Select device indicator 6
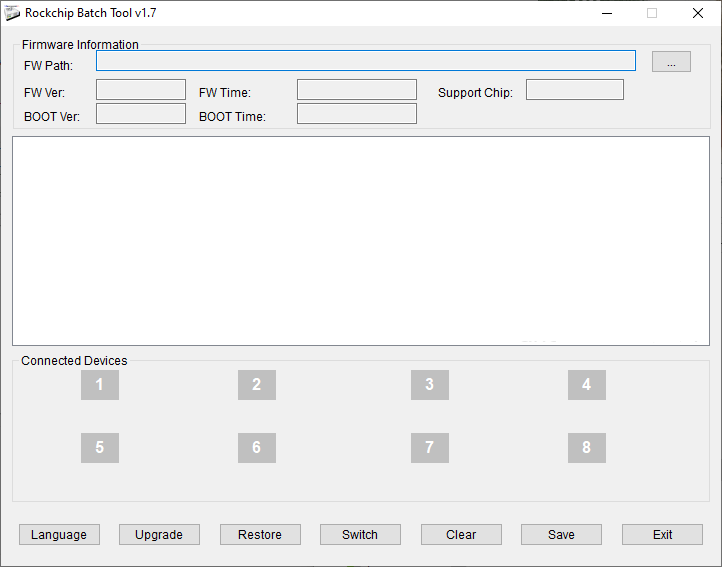 click(x=256, y=448)
